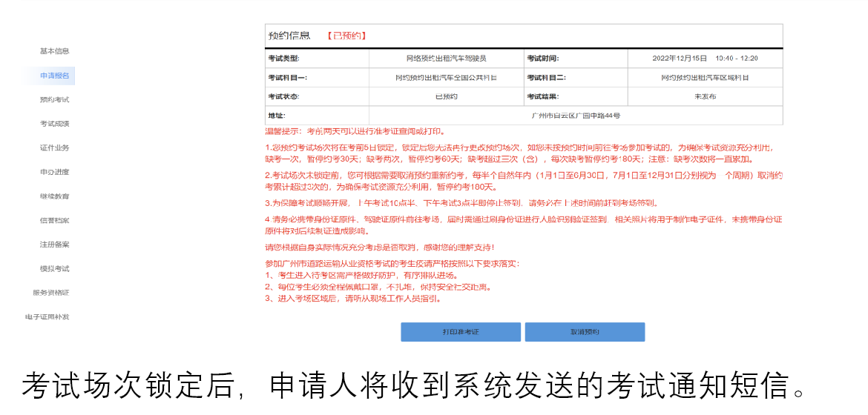This screenshot has width=868, height=415.
Task: View 申办进度 in the sidebar
Action: [x=54, y=172]
